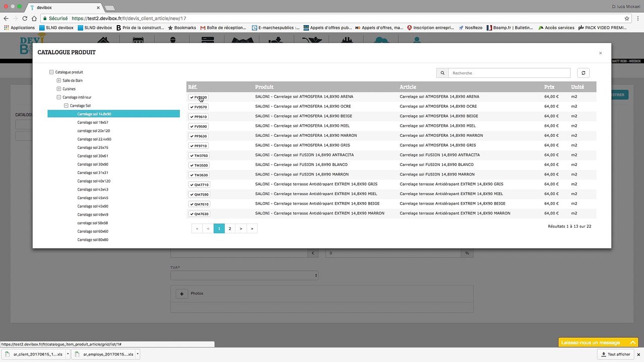
Task: Sort by the Réf. column header
Action: 193,87
